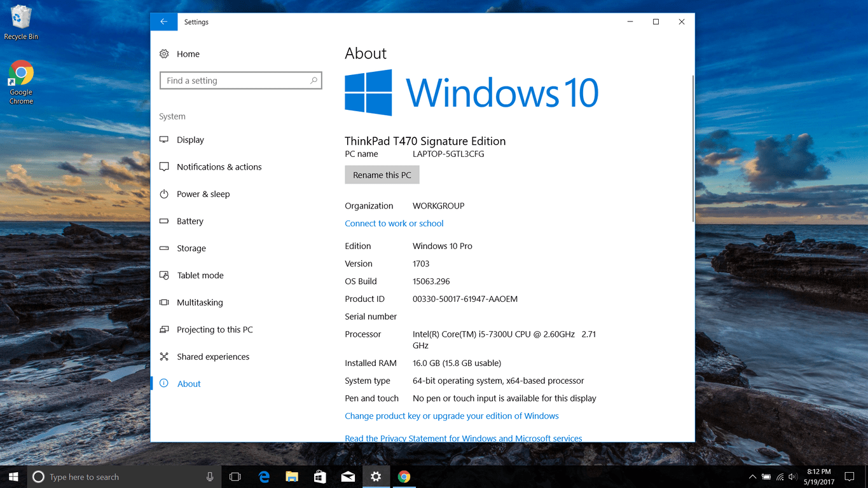Screen dimensions: 868x488
Task: Click the About info icon
Action: 164,383
